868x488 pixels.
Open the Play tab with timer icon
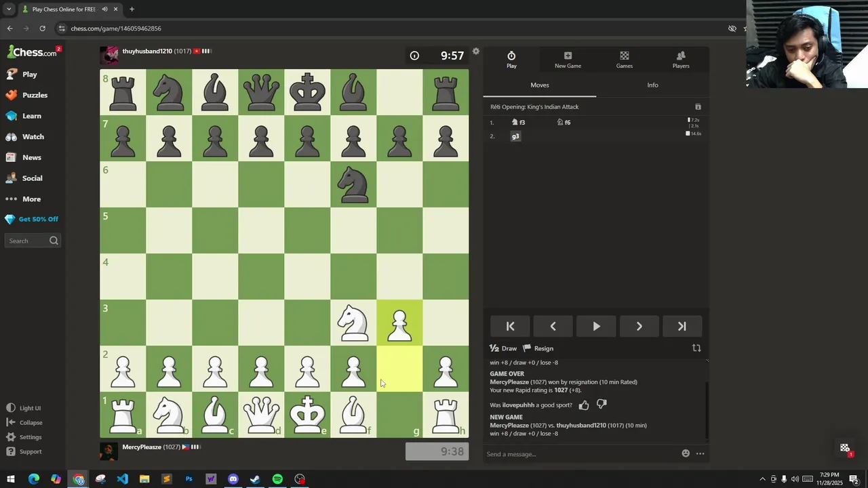pyautogui.click(x=511, y=60)
